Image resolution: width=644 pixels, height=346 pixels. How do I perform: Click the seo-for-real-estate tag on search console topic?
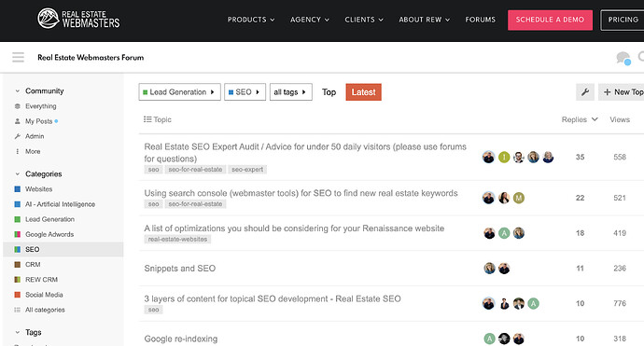195,204
